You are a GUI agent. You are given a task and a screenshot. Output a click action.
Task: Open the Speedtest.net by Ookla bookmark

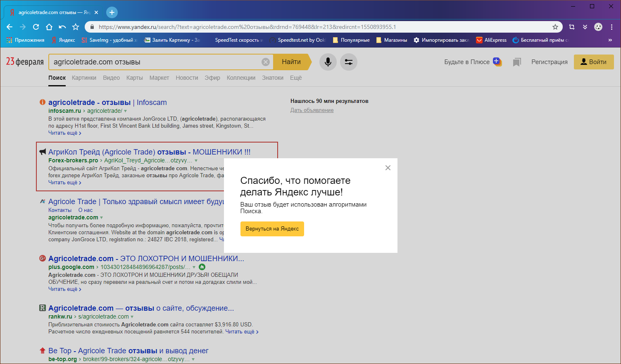click(x=298, y=40)
